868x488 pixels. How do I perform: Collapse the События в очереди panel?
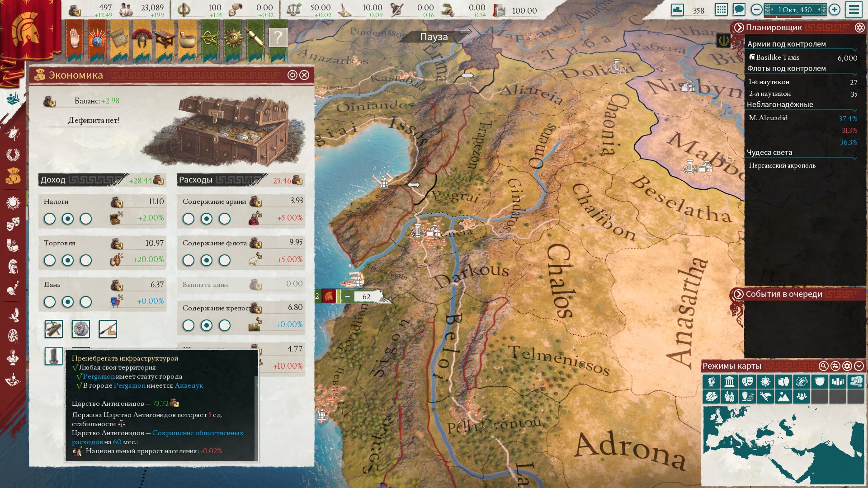[739, 294]
